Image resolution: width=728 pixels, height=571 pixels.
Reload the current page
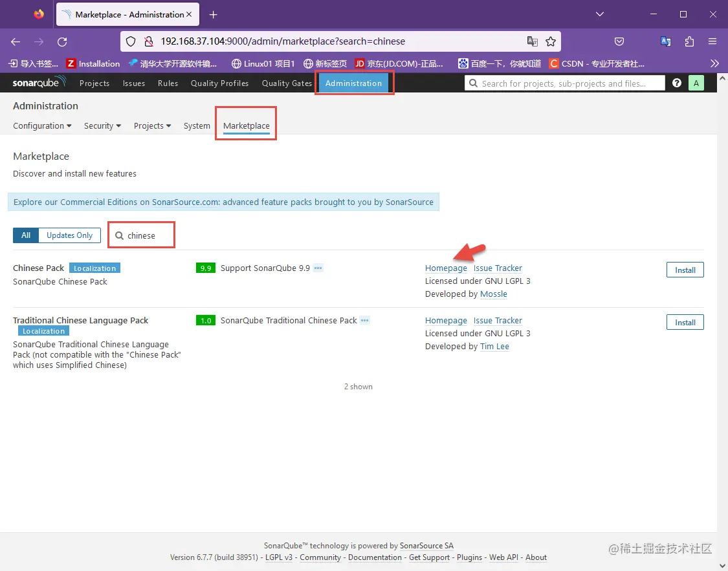(62, 42)
